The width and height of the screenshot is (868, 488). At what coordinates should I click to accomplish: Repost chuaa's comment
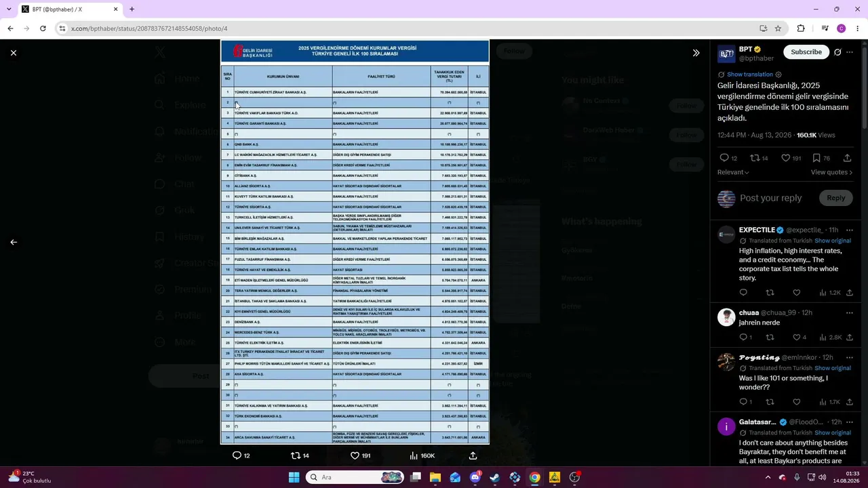coord(770,337)
